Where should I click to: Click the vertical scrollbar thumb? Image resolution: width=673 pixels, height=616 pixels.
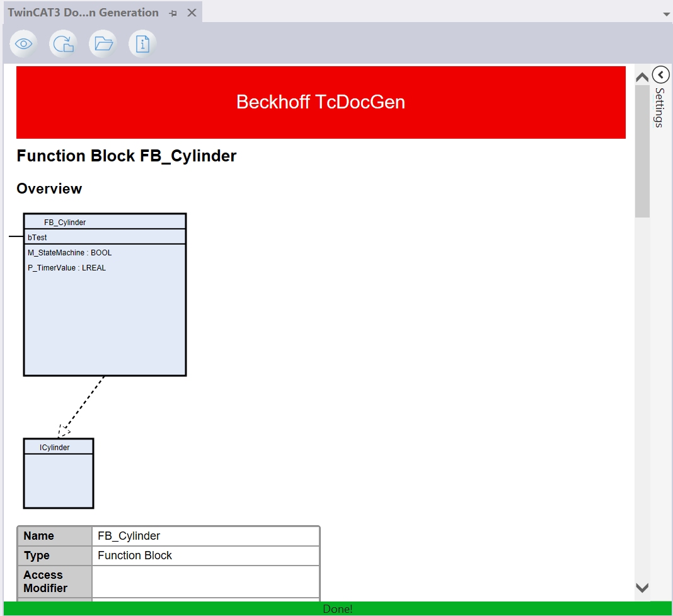642,151
